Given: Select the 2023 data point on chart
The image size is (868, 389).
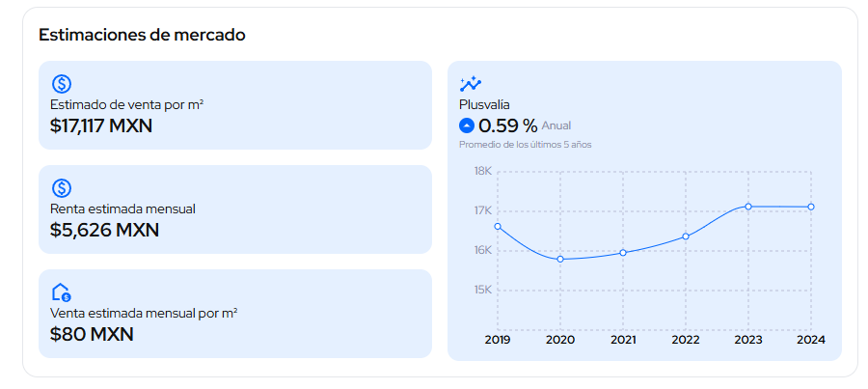Looking at the screenshot, I should coord(748,207).
